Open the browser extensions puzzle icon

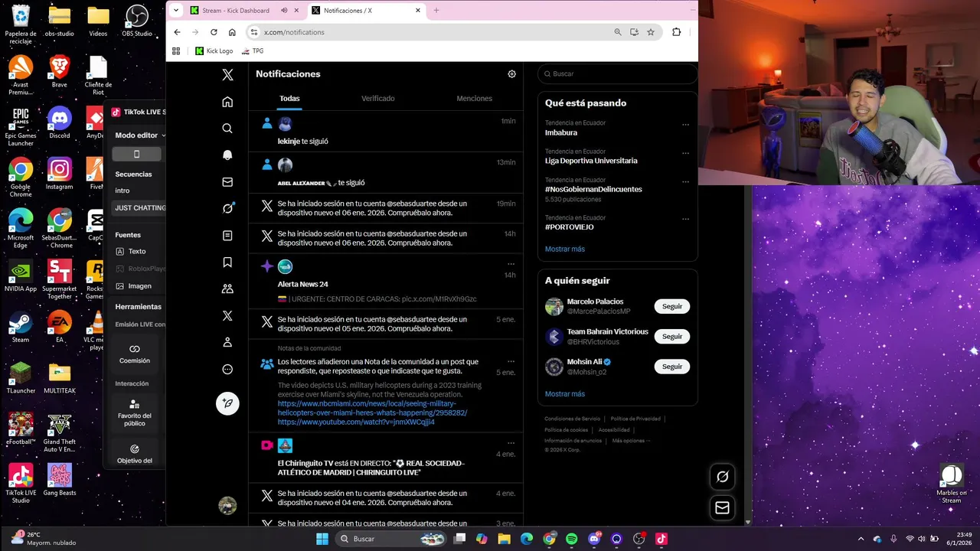(676, 32)
